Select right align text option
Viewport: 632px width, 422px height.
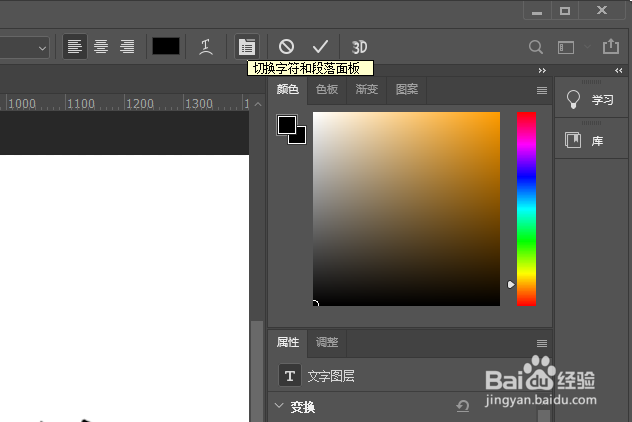pos(127,47)
